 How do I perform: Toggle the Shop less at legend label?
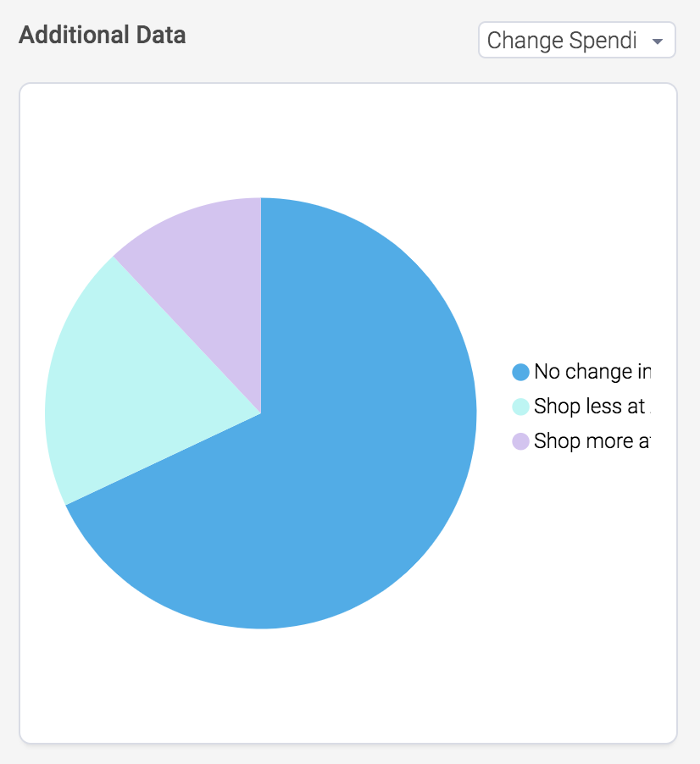(592, 407)
